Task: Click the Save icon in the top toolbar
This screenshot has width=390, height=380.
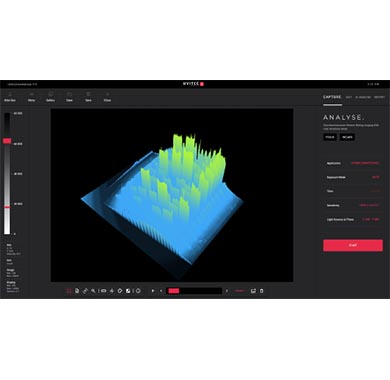Action: point(88,97)
